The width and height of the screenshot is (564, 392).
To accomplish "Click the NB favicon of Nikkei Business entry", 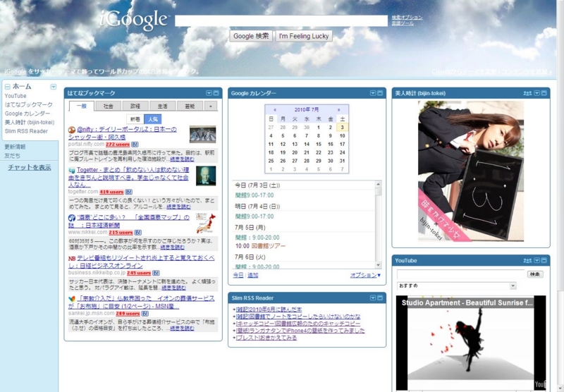I will pos(72,258).
